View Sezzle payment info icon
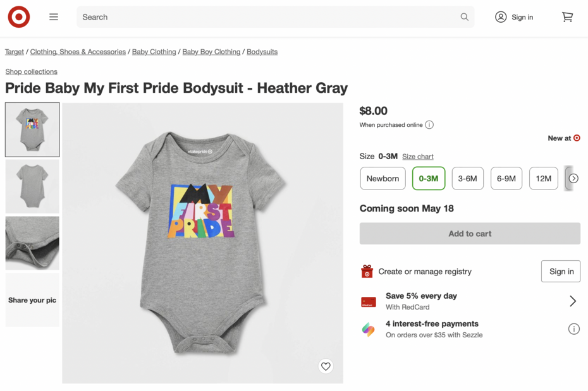This screenshot has width=588, height=391. pyautogui.click(x=573, y=329)
